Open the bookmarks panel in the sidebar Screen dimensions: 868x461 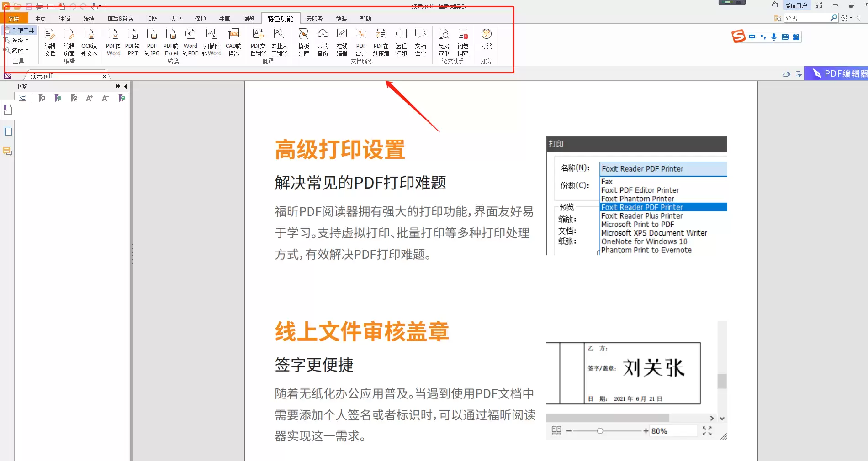(7, 109)
